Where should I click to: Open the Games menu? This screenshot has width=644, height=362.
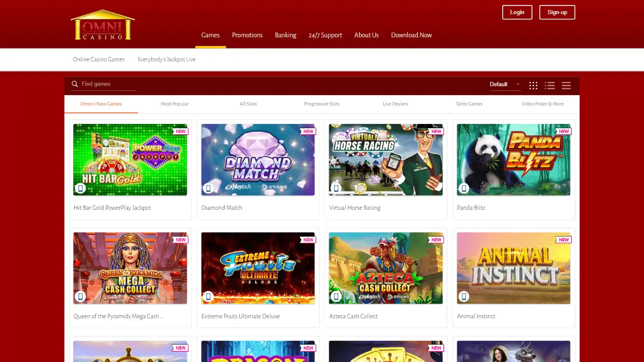tap(210, 35)
